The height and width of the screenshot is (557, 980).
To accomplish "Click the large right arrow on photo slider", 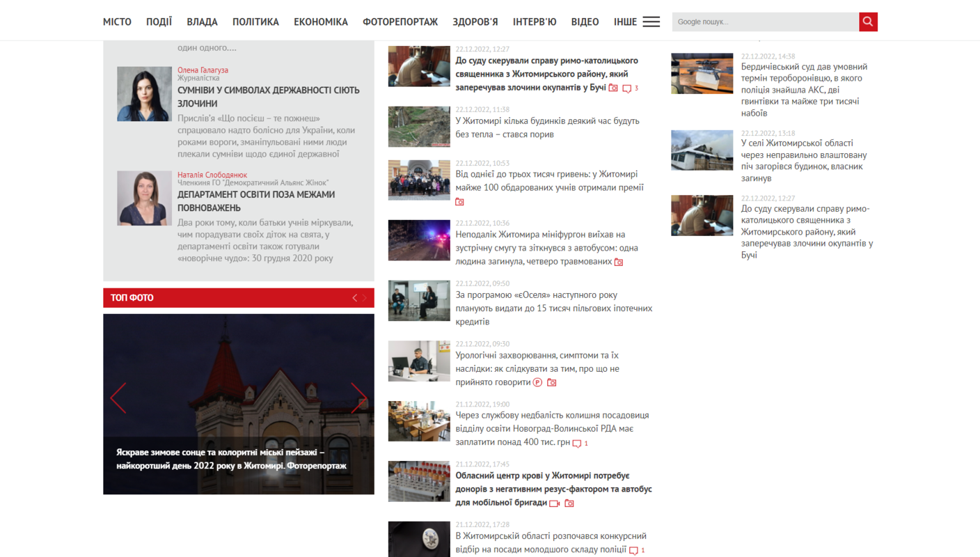I will point(358,398).
